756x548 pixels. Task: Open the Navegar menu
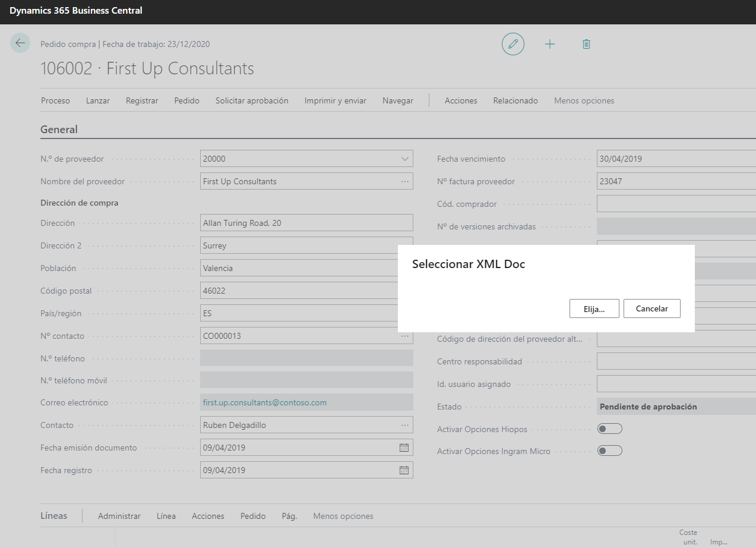397,100
